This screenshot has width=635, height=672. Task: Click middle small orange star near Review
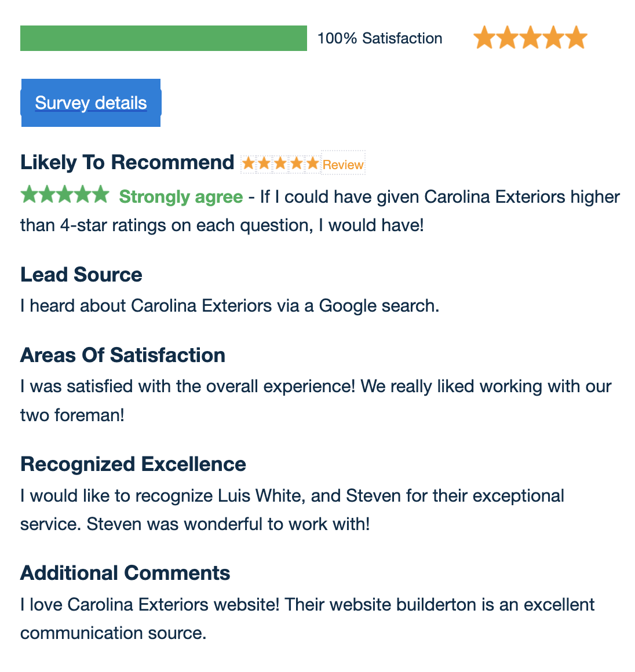[x=280, y=163]
